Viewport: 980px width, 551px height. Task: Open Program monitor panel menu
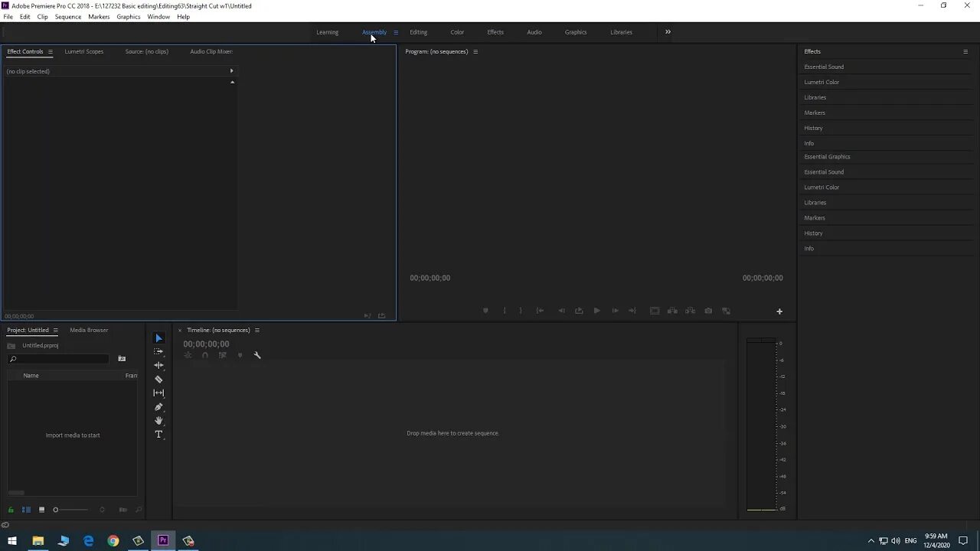pos(475,51)
